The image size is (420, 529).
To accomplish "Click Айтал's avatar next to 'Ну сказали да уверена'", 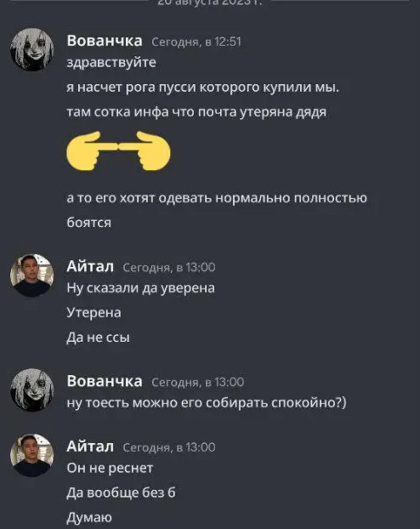I will pos(32,276).
